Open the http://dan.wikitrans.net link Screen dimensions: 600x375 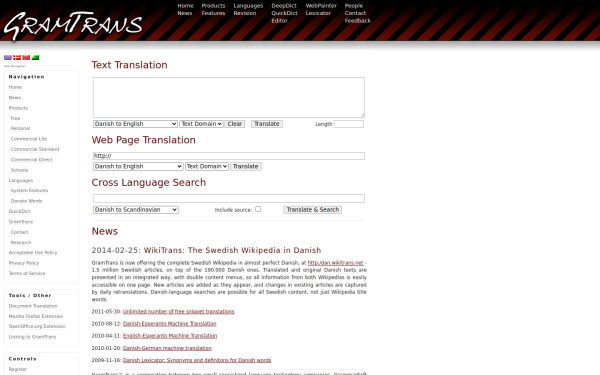[336, 263]
